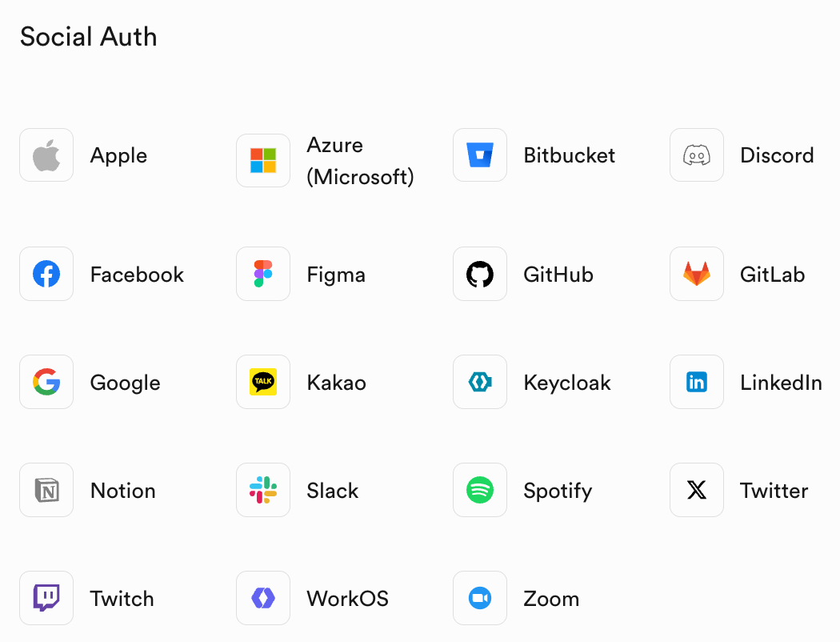Select the Slack provider label
The width and height of the screenshot is (840, 642).
click(332, 491)
